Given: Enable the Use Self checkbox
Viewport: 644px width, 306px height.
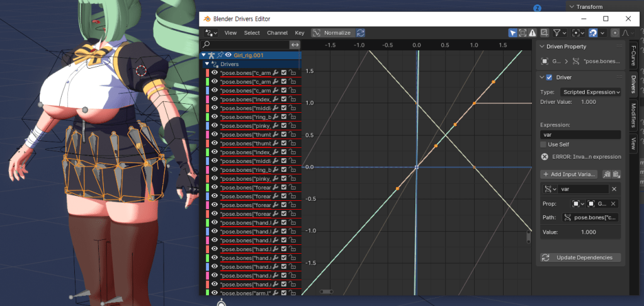Looking at the screenshot, I should pos(544,144).
